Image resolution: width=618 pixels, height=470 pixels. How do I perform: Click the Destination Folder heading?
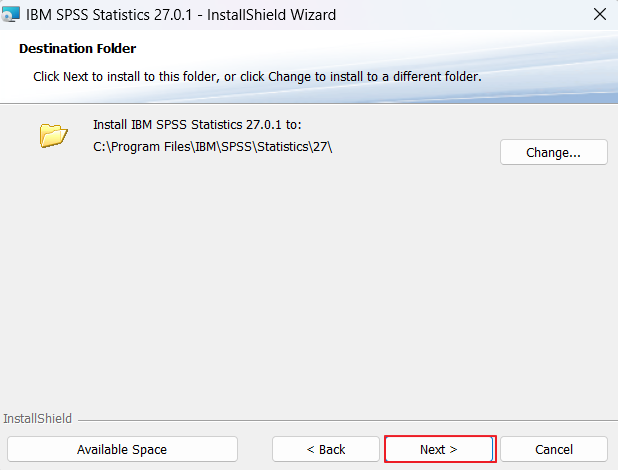pyautogui.click(x=77, y=48)
